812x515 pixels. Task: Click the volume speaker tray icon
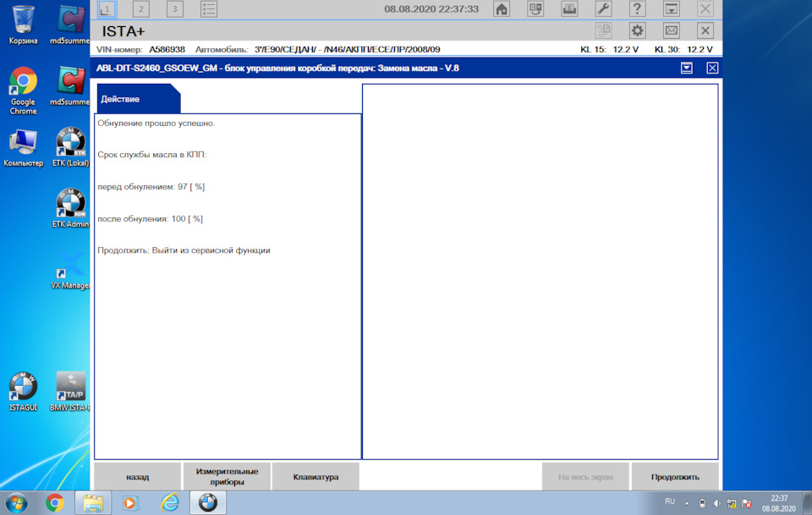coord(716,503)
